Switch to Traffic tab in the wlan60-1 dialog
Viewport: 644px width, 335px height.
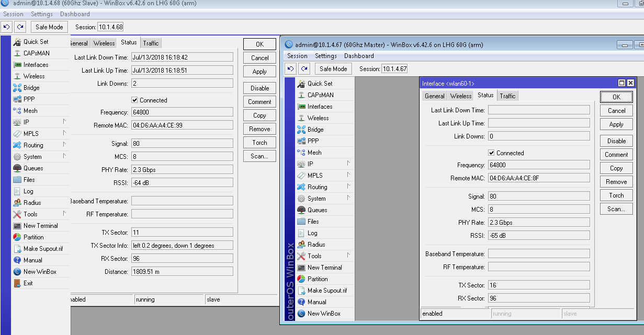pyautogui.click(x=507, y=96)
